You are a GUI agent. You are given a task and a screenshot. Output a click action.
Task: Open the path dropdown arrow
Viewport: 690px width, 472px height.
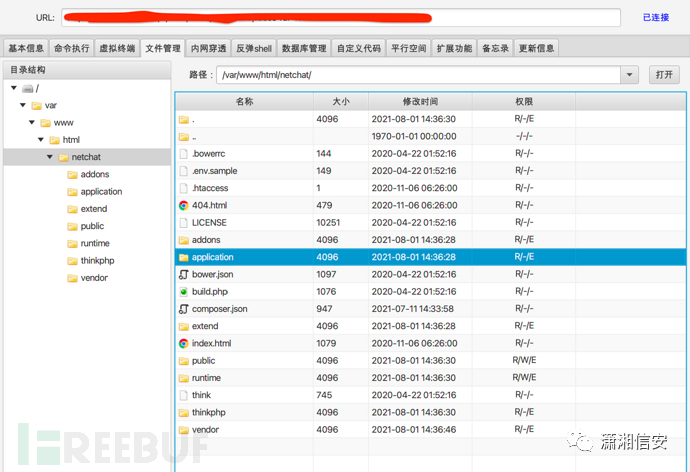coord(629,75)
